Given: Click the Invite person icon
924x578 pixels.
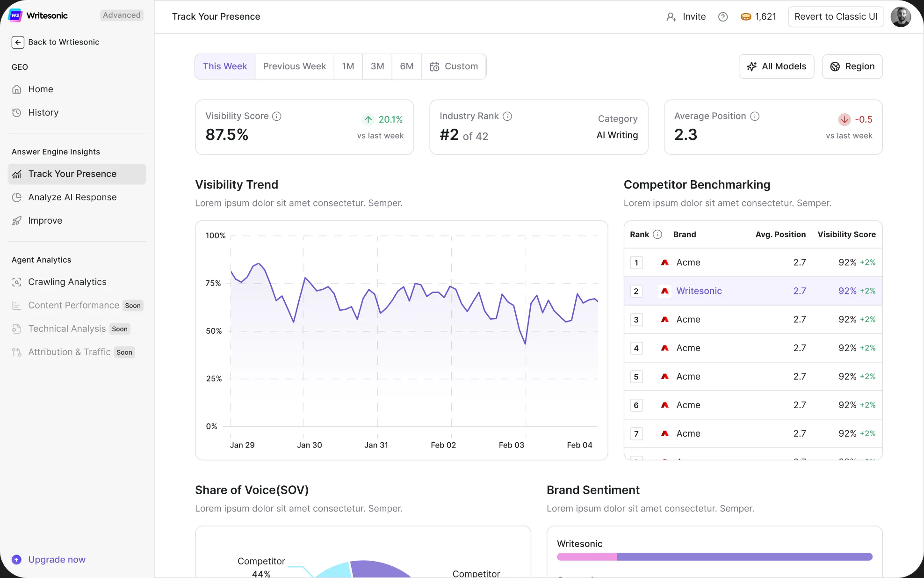Looking at the screenshot, I should click(x=671, y=17).
